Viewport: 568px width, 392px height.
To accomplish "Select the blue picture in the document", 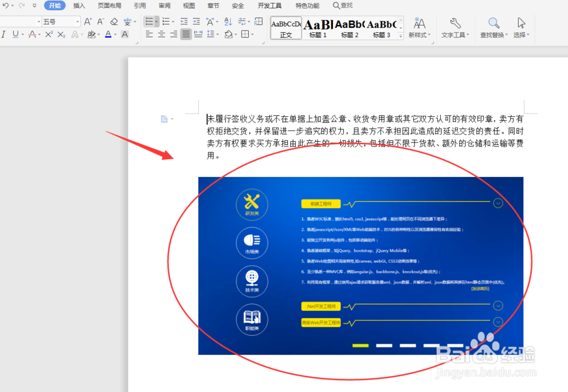I will pos(361,265).
